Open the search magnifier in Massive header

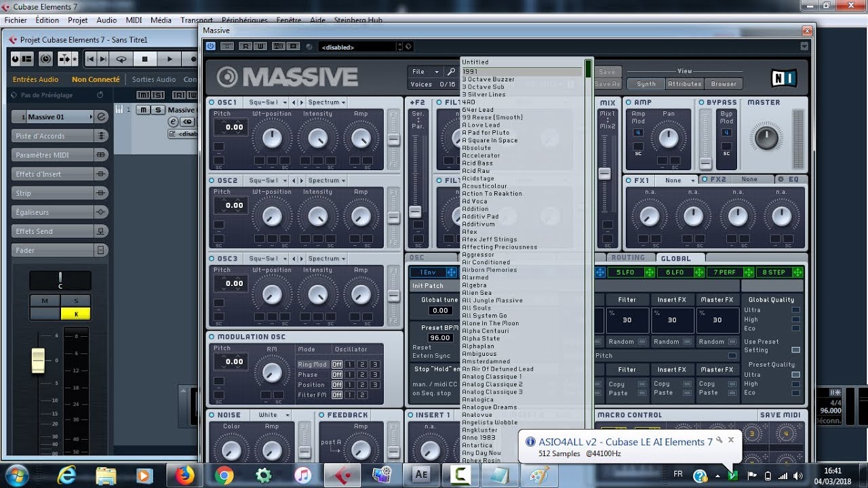point(451,71)
